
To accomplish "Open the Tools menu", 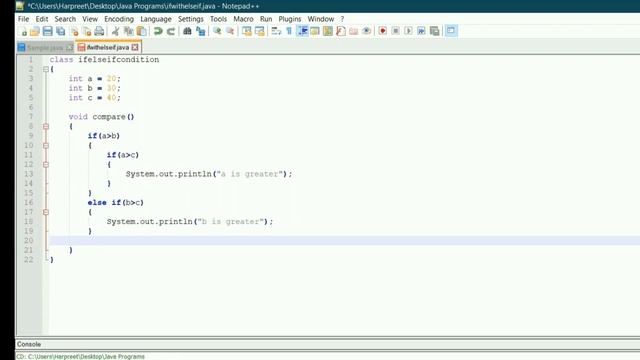I will pyautogui.click(x=218, y=19).
